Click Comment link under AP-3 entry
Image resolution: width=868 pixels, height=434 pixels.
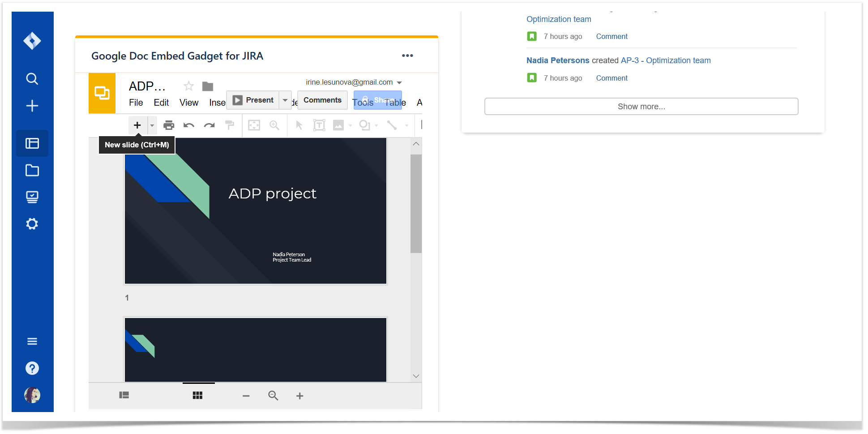coord(611,78)
